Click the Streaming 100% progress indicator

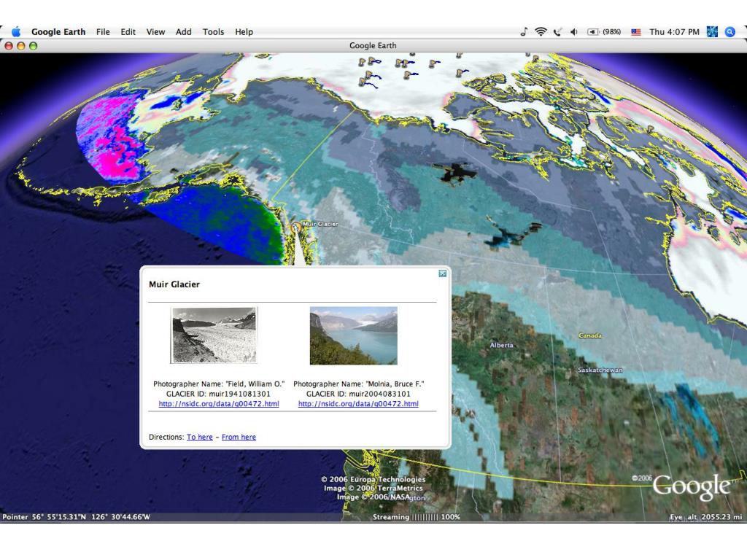pyautogui.click(x=417, y=517)
